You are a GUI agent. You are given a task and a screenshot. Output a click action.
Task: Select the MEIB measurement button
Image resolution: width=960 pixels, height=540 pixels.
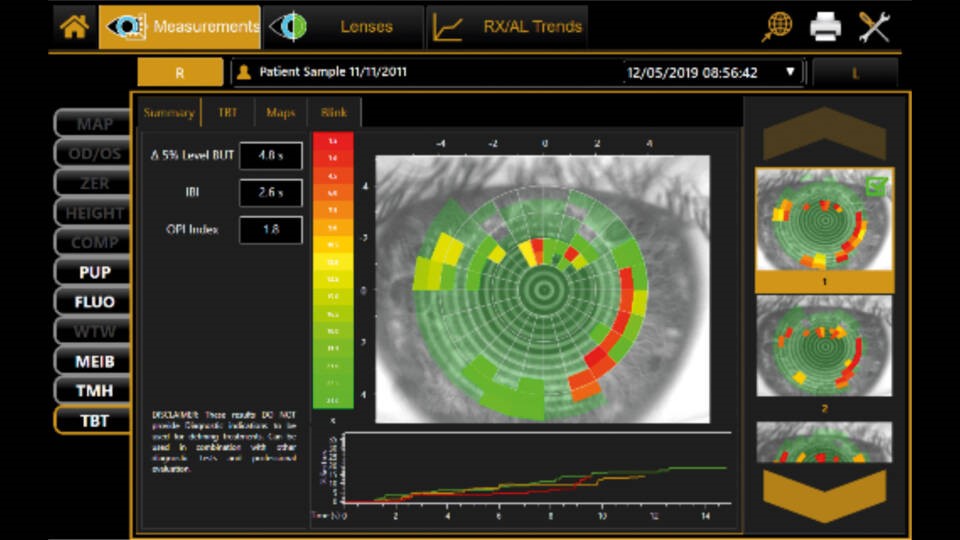(95, 360)
